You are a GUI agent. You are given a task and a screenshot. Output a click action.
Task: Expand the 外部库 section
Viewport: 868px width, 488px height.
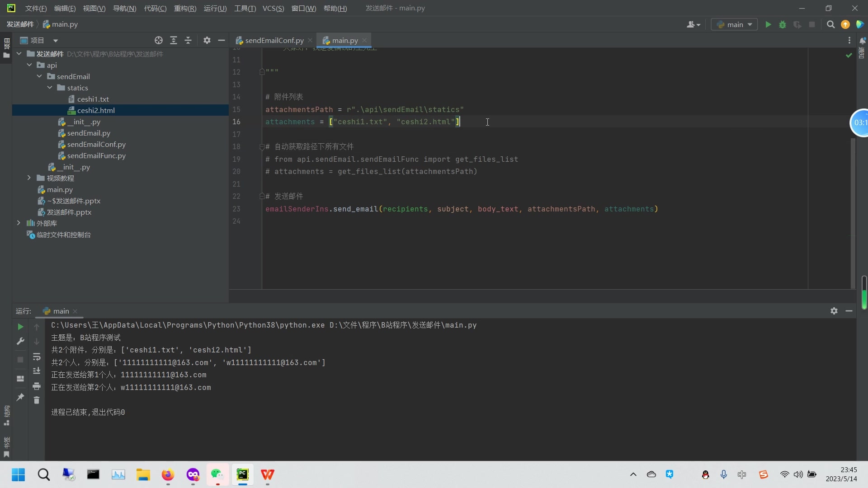tap(18, 223)
